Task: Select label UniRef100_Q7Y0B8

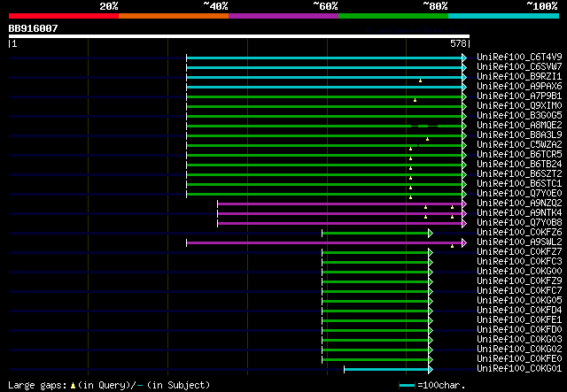Action: [x=519, y=223]
